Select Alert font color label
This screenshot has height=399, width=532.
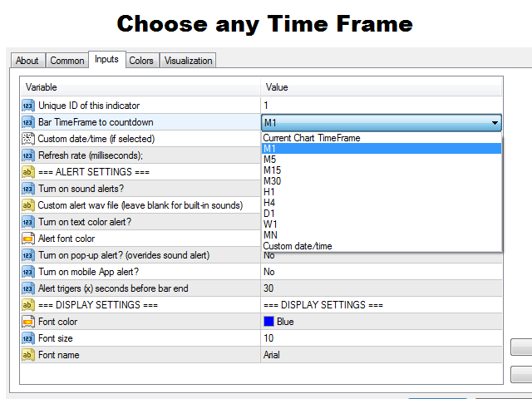click(x=66, y=239)
